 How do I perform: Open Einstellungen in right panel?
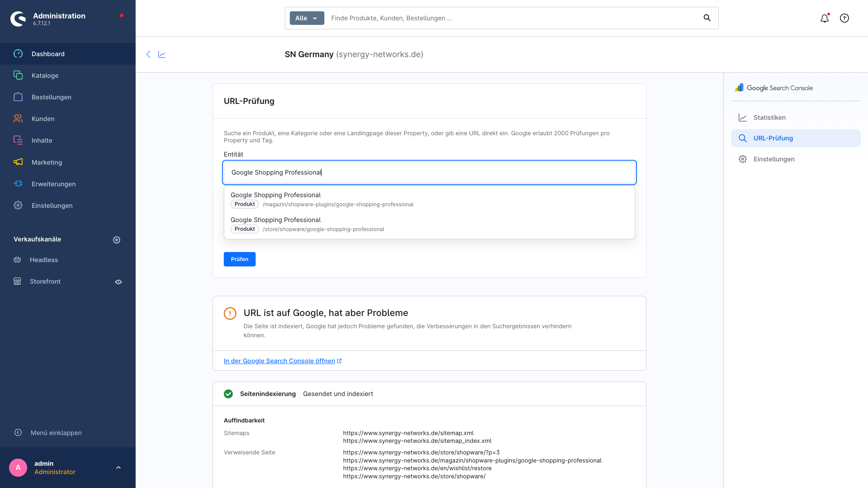(x=796, y=159)
